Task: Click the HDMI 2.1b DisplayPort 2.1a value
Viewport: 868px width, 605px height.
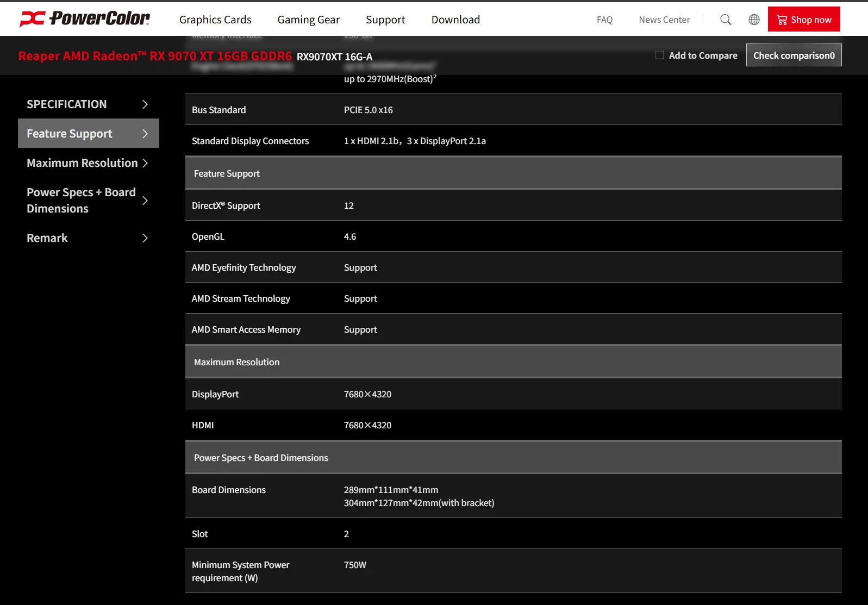Action: point(415,141)
